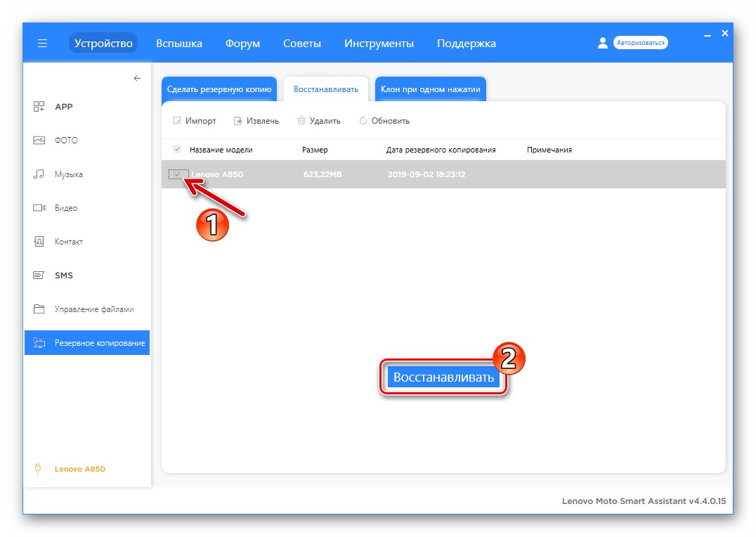The image size is (756, 537).
Task: Close the Smart Assistant window
Action: [x=724, y=33]
